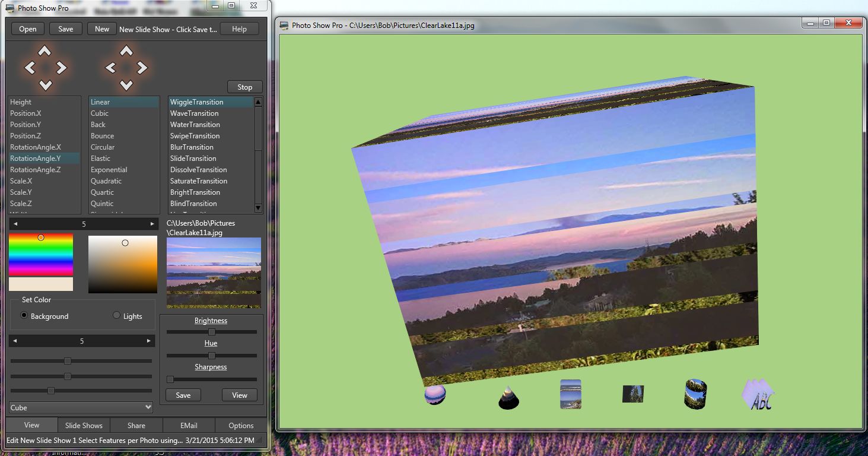Screen dimensions: 868x456
Task: Select the Background radio button
Action: pyautogui.click(x=24, y=316)
